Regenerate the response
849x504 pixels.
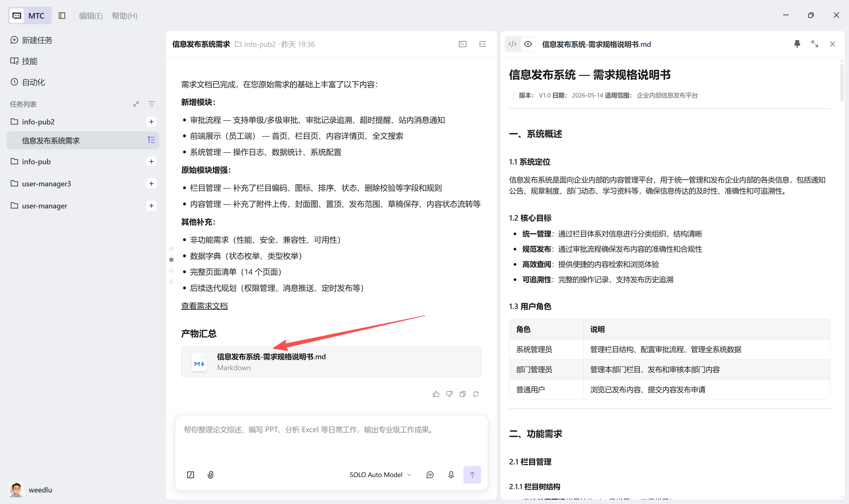(476, 394)
